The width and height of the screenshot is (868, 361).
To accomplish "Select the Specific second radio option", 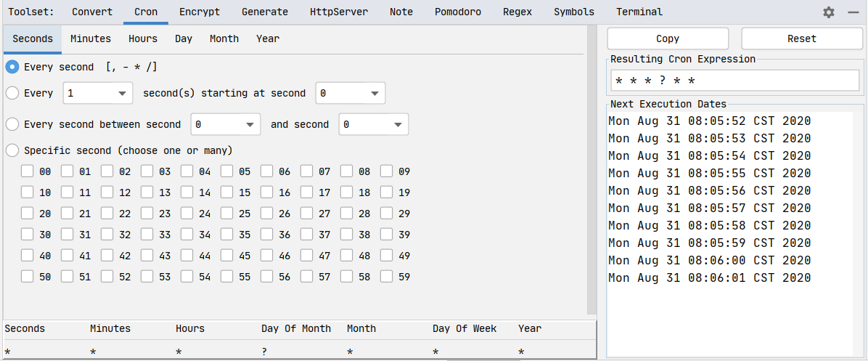I will point(12,150).
